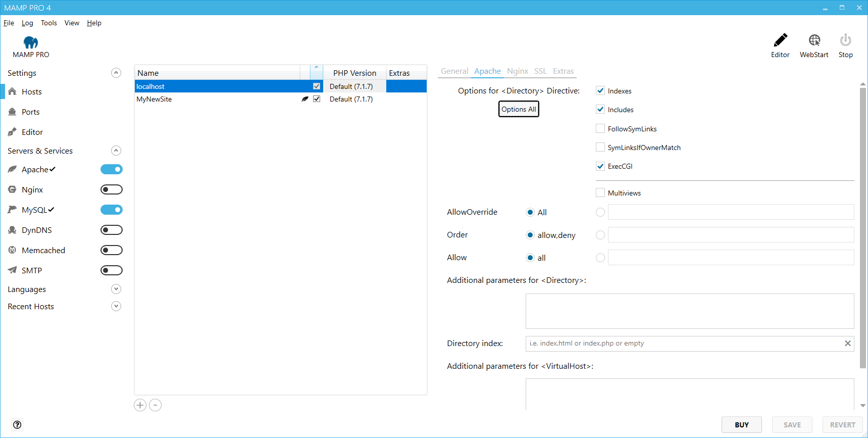
Task: Click the DynDNS icon in sidebar
Action: point(13,230)
